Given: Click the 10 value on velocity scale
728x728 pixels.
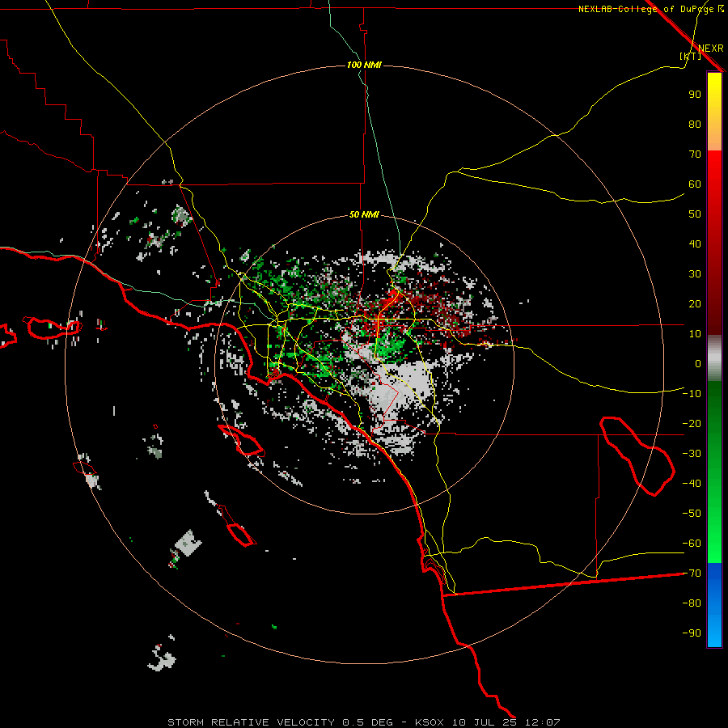Looking at the screenshot, I should (695, 334).
